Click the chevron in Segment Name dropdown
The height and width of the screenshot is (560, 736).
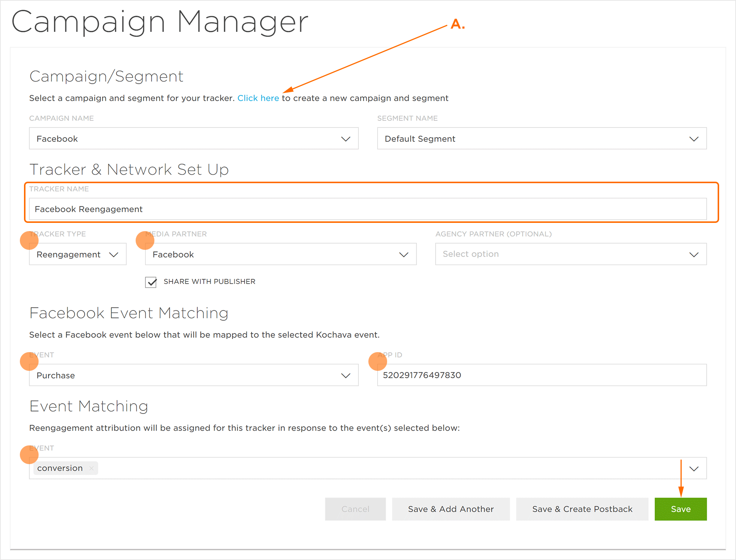(694, 139)
